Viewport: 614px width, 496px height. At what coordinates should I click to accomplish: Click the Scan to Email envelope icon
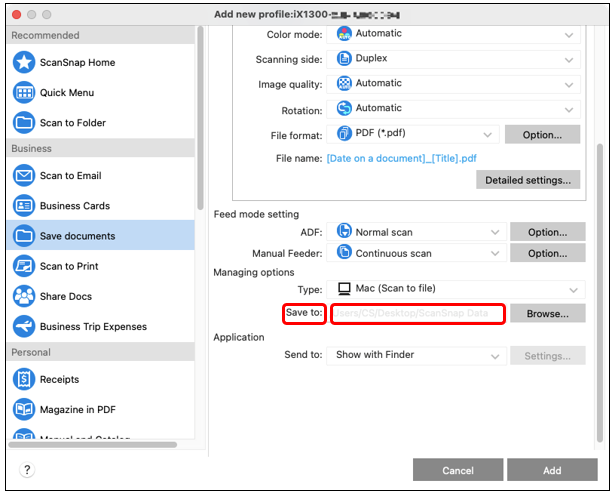(24, 175)
